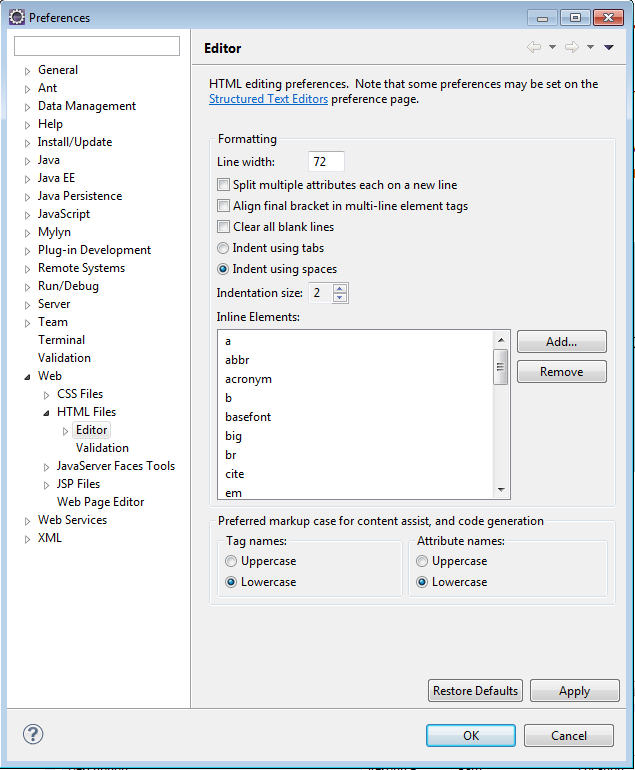The height and width of the screenshot is (770, 635).
Task: Open the preferences view menu triangle
Action: point(609,47)
